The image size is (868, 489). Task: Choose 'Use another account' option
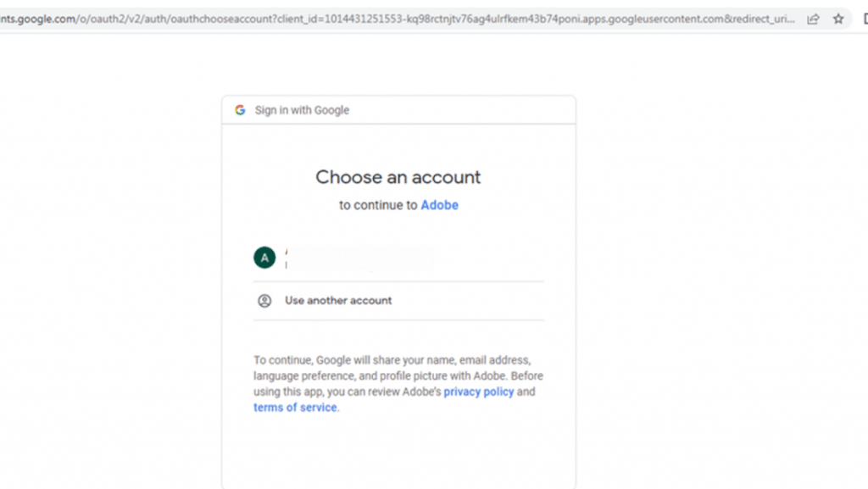(398, 300)
